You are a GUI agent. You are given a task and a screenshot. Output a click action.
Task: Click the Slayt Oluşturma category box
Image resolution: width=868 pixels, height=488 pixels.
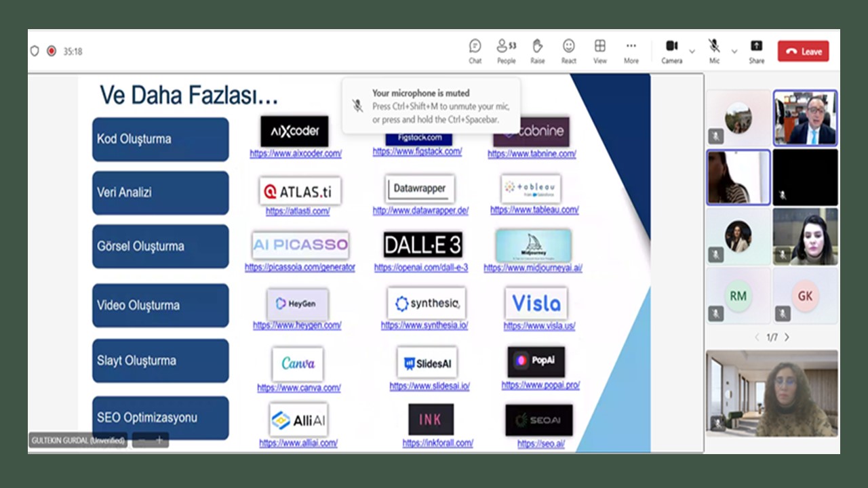coord(161,361)
